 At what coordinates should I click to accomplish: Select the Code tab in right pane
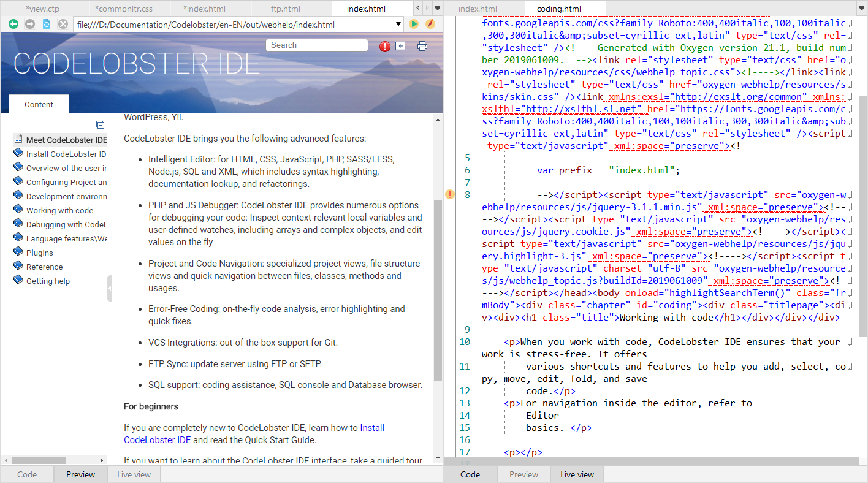[x=470, y=474]
